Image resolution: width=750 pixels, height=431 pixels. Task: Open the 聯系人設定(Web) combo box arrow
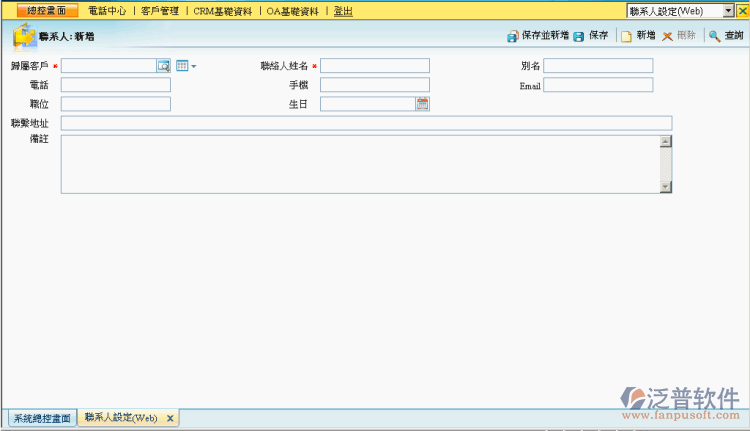(x=728, y=11)
